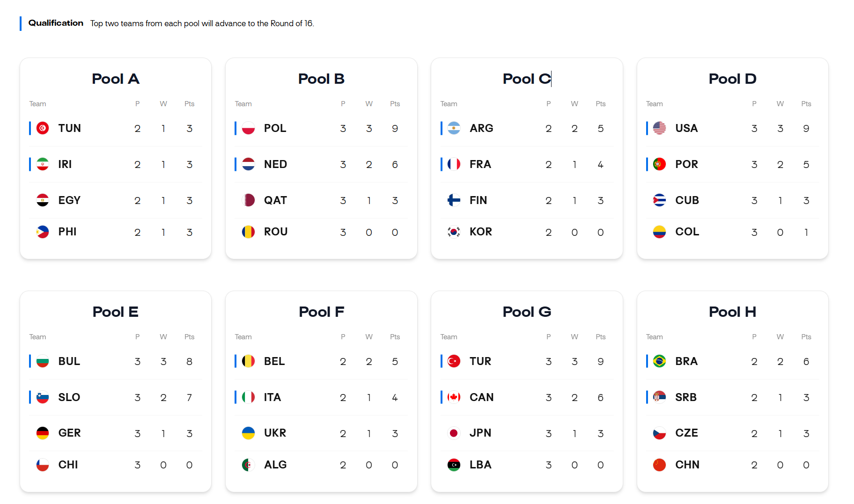This screenshot has height=504, width=854.
Task: Select the Belgium flag icon in Pool F
Action: (248, 361)
